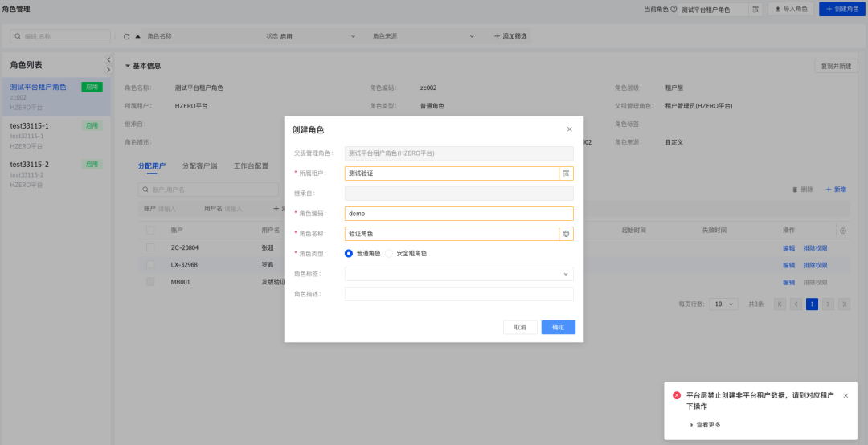This screenshot has height=445, width=868.
Task: Open table column settings gear icon
Action: tap(842, 231)
